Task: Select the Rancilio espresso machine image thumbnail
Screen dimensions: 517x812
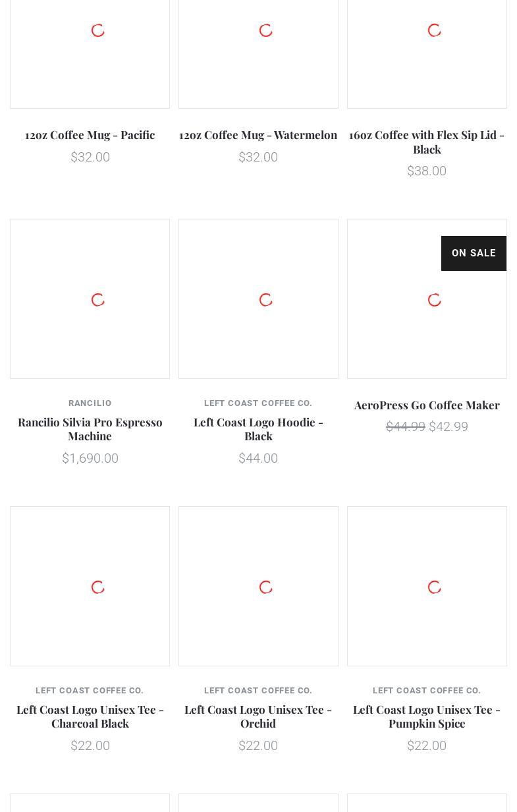Action: (x=90, y=299)
